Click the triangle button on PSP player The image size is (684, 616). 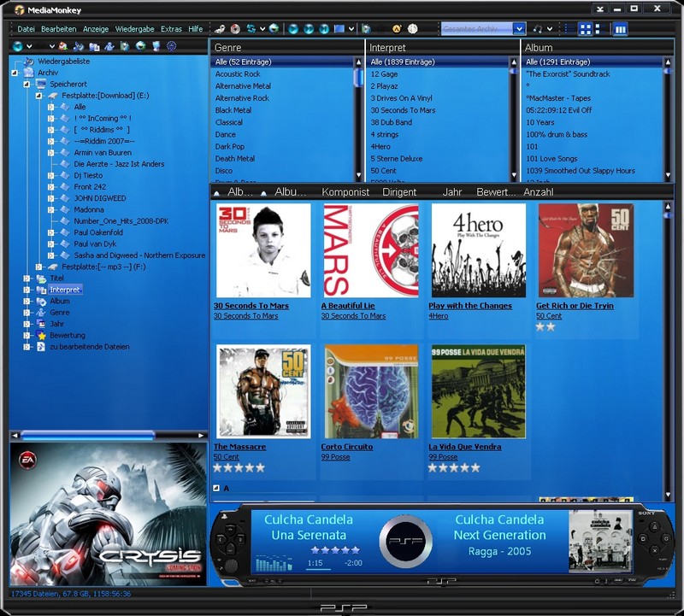pyautogui.click(x=654, y=527)
